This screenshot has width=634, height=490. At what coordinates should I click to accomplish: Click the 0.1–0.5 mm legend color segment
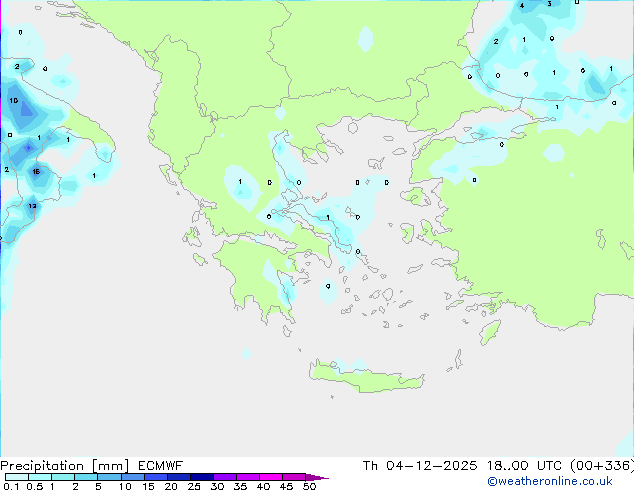coord(17,477)
